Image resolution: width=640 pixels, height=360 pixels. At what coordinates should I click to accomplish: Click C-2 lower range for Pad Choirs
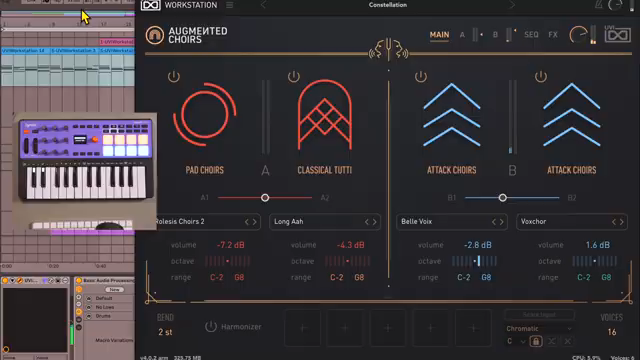[x=216, y=278]
